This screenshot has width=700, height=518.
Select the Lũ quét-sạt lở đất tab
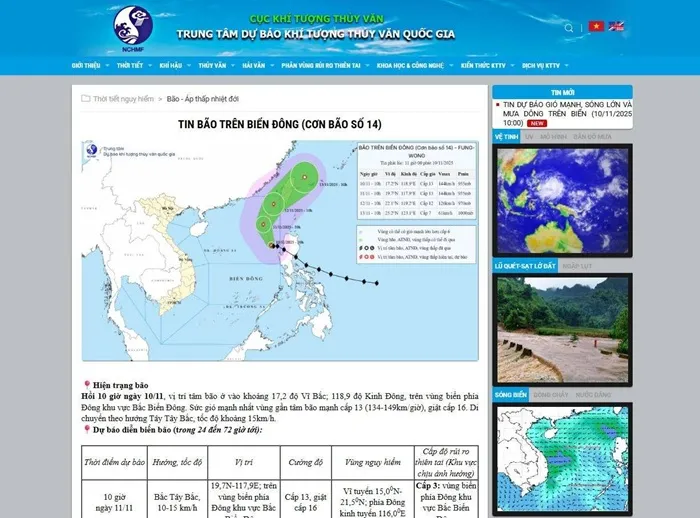(x=525, y=266)
